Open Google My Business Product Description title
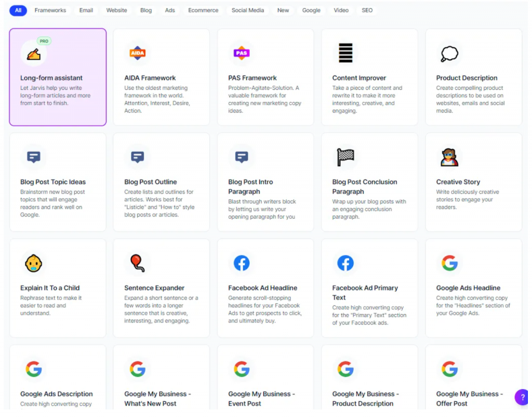The height and width of the screenshot is (418, 532). click(x=365, y=399)
